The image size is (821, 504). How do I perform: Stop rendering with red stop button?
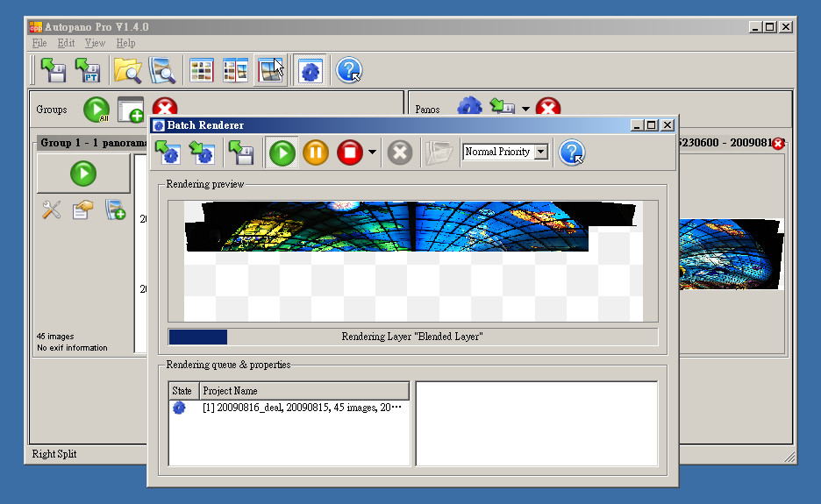[x=350, y=153]
